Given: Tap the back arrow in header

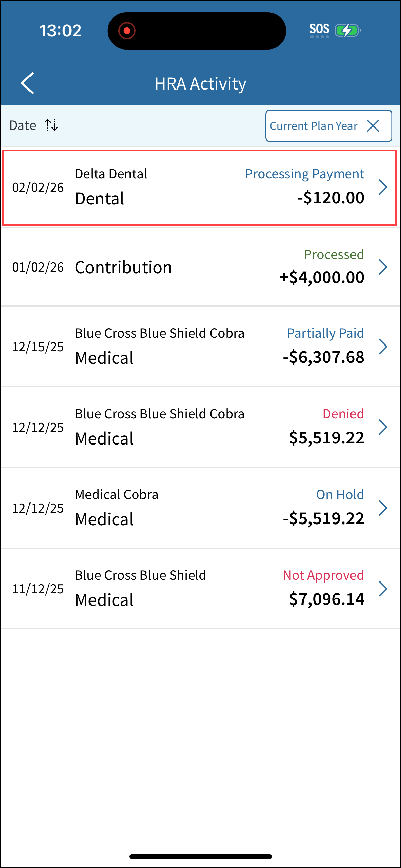Looking at the screenshot, I should click(x=28, y=83).
